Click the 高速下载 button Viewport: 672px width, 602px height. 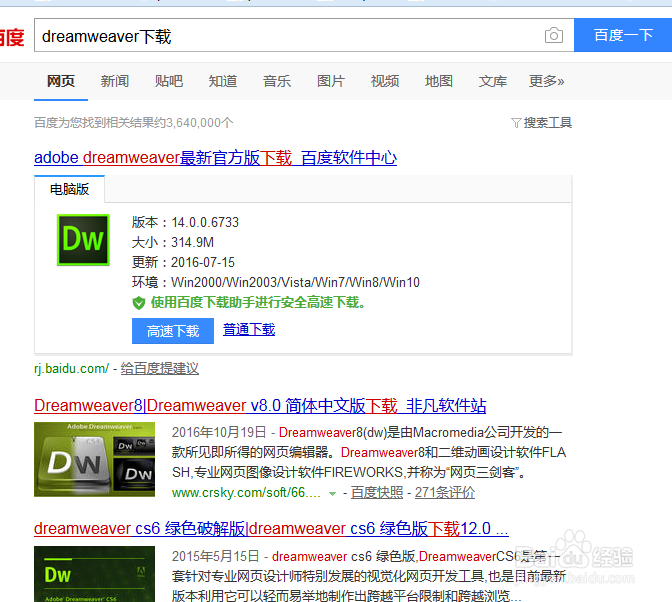click(173, 331)
